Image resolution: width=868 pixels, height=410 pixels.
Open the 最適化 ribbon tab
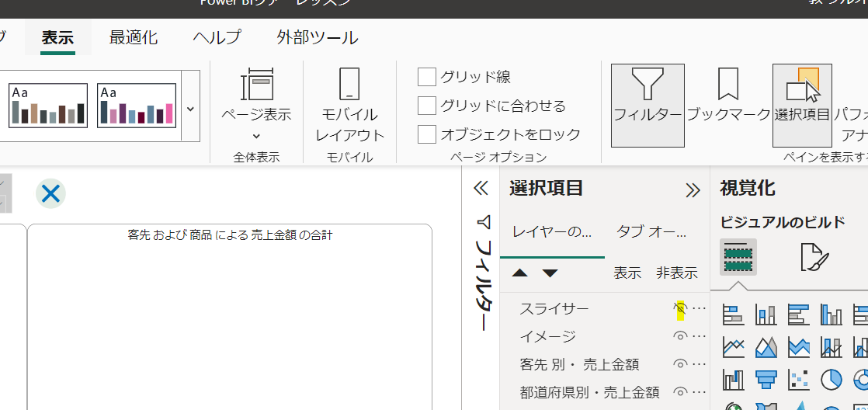click(x=134, y=37)
